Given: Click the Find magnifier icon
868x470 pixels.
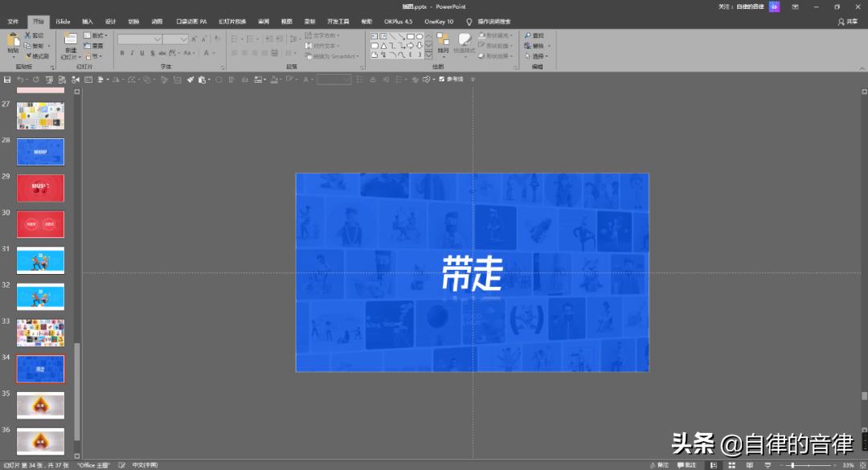Looking at the screenshot, I should pyautogui.click(x=527, y=35).
